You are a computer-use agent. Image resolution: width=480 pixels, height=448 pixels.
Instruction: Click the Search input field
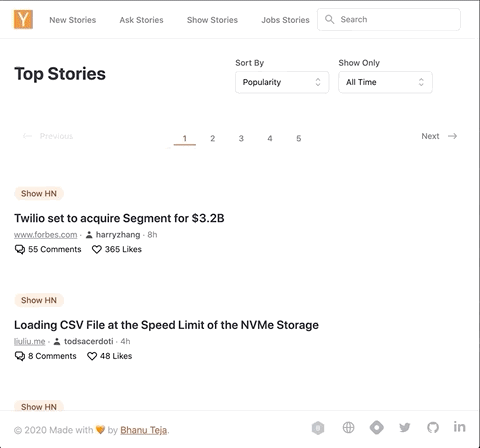point(389,19)
